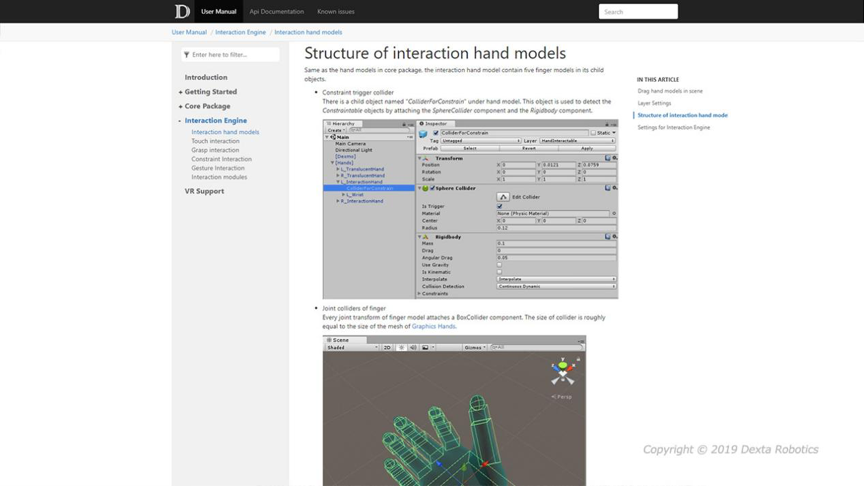The width and height of the screenshot is (864, 486).
Task: Click the Scene audio speaker icon
Action: [x=412, y=348]
